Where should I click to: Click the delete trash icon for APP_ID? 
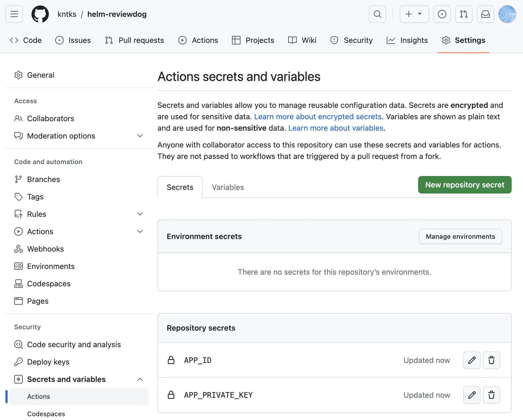(x=491, y=360)
